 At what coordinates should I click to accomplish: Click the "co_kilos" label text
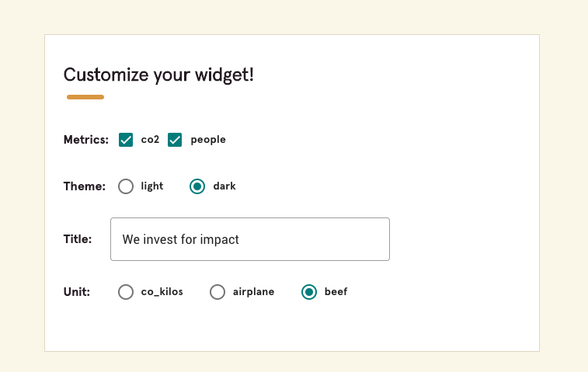162,292
